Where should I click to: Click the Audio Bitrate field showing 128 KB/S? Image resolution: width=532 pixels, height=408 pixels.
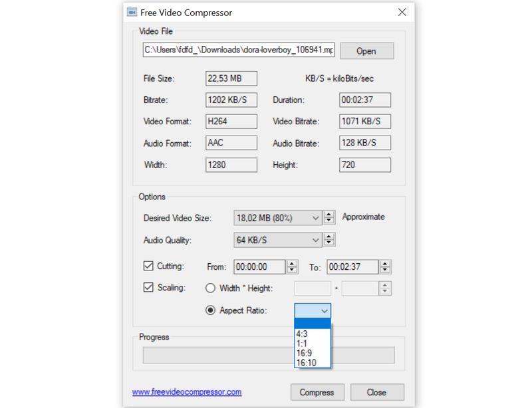point(364,143)
